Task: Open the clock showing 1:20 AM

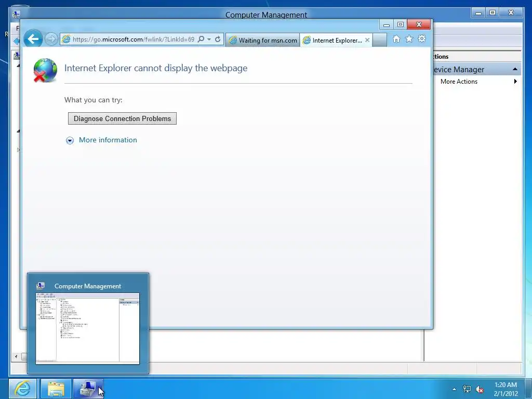Action: click(x=506, y=389)
